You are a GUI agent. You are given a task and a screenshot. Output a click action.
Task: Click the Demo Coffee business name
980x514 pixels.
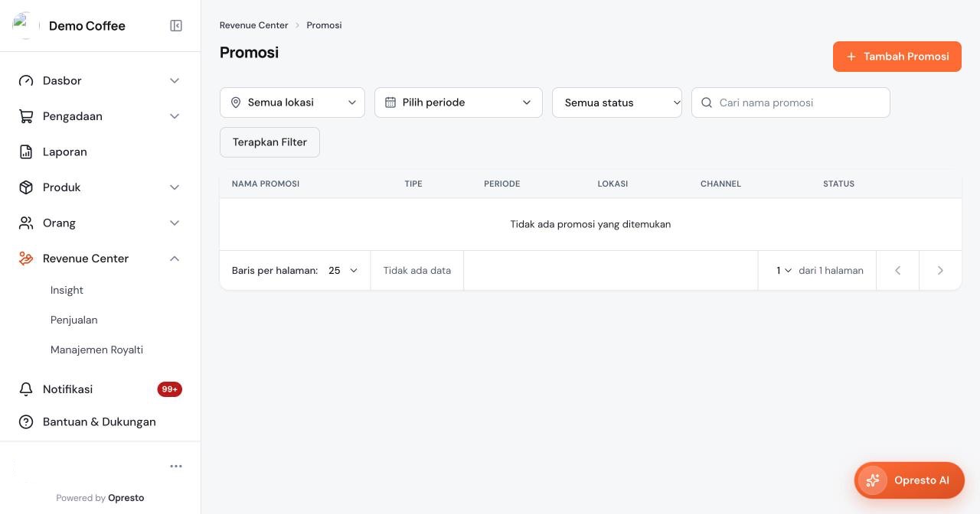pos(87,26)
